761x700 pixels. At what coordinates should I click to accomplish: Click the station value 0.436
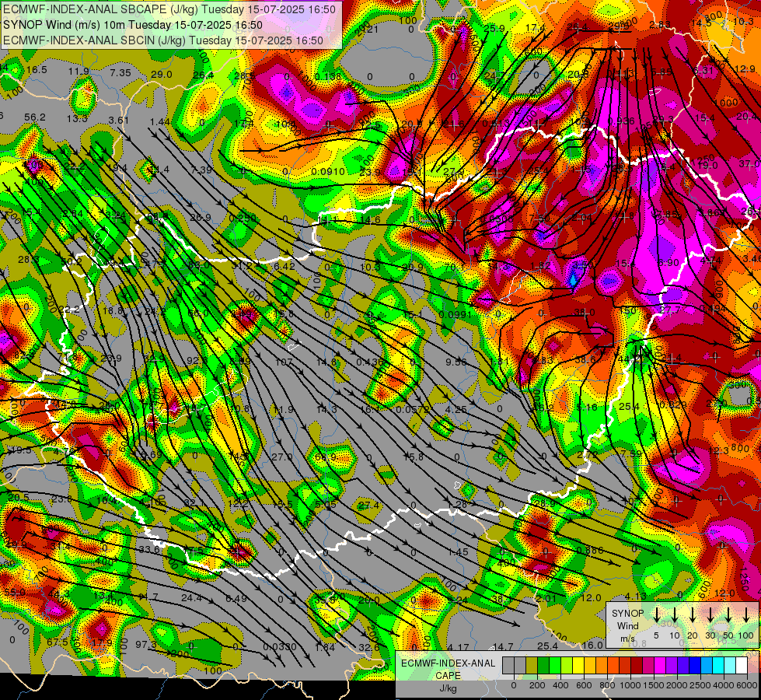click(369, 362)
